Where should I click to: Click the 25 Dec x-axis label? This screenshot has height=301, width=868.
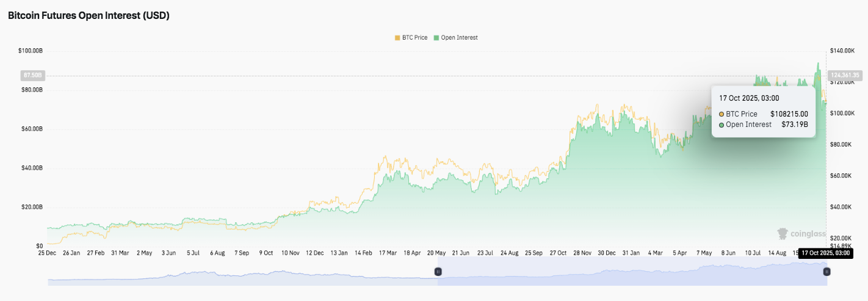tap(47, 252)
